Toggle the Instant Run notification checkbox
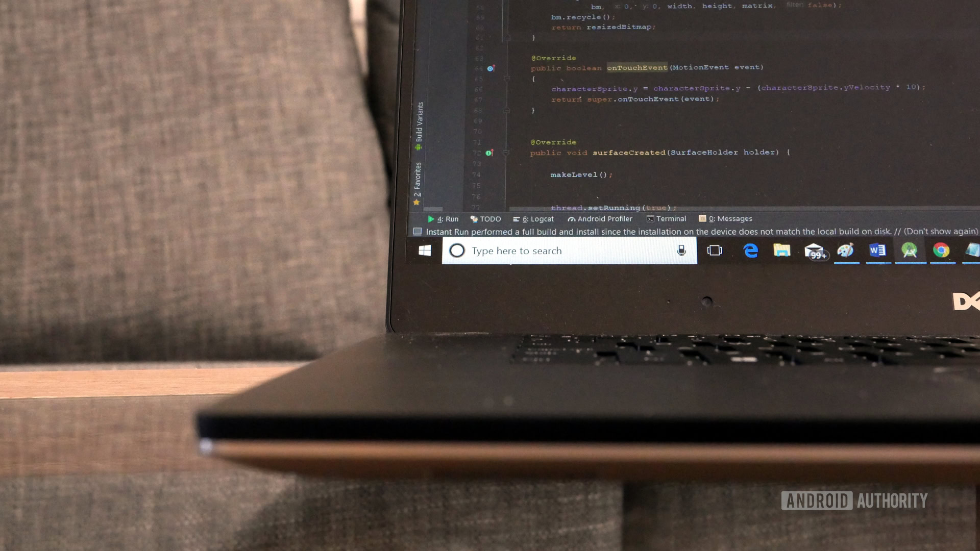The width and height of the screenshot is (980, 551). [x=418, y=231]
